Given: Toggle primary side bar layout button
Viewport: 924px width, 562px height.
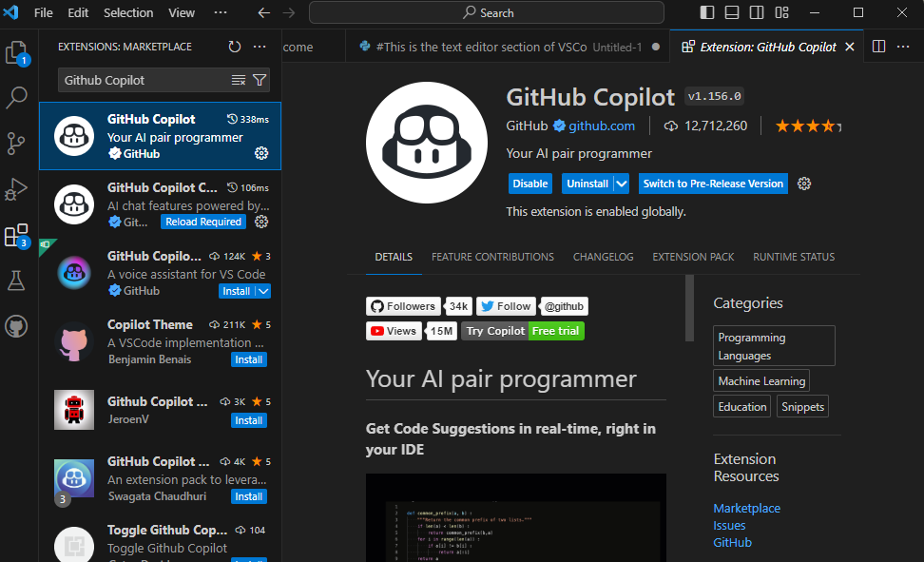Looking at the screenshot, I should click(707, 13).
